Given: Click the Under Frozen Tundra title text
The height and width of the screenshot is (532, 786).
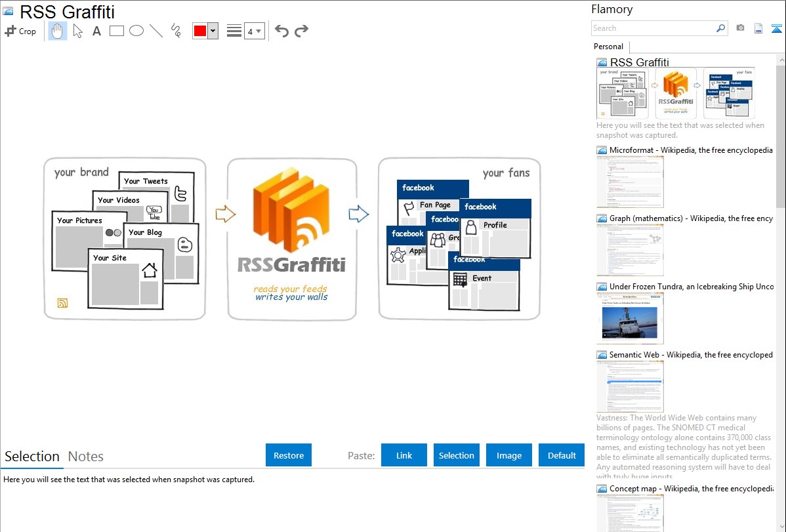Looking at the screenshot, I should pyautogui.click(x=692, y=286).
